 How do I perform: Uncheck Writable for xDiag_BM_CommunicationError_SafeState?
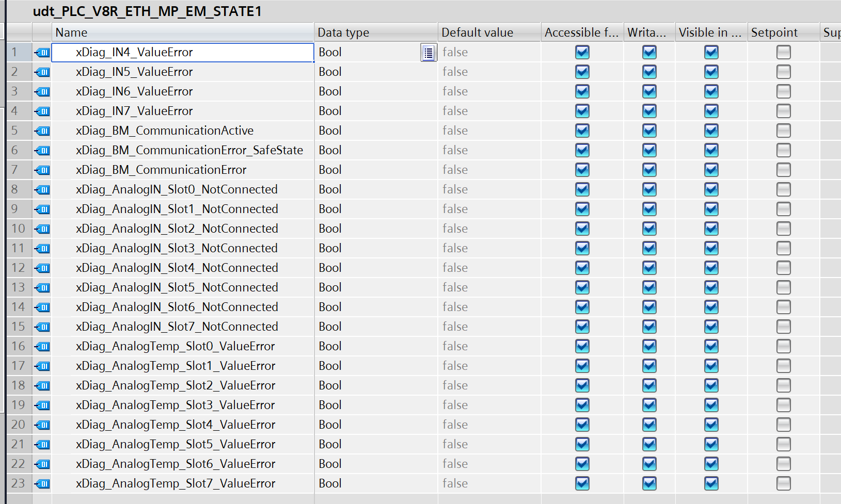[x=649, y=151]
